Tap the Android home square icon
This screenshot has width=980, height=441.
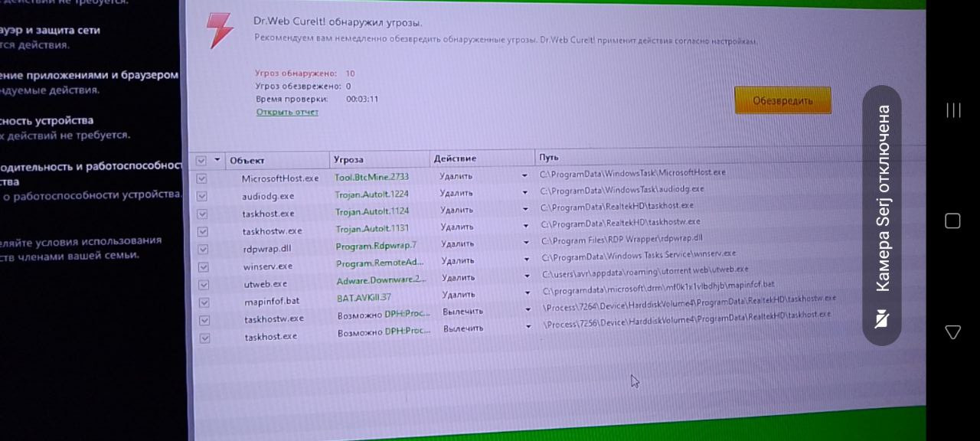[x=953, y=221]
